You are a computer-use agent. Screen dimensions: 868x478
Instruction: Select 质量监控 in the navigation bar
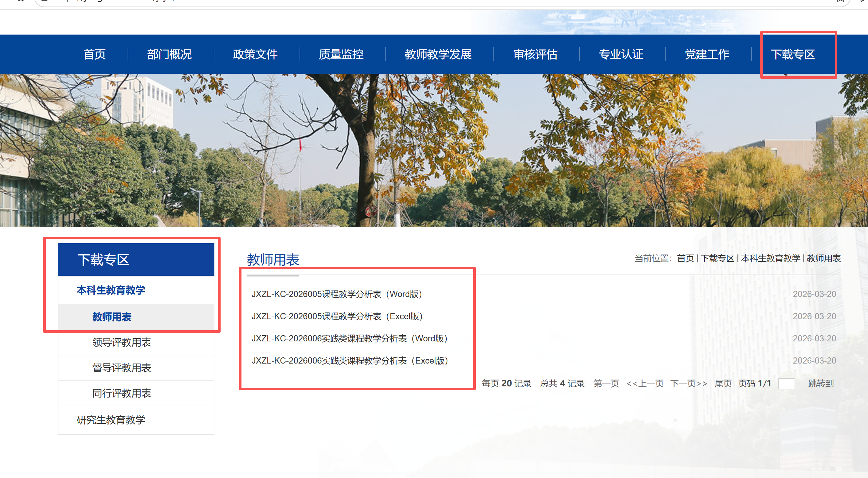point(341,54)
